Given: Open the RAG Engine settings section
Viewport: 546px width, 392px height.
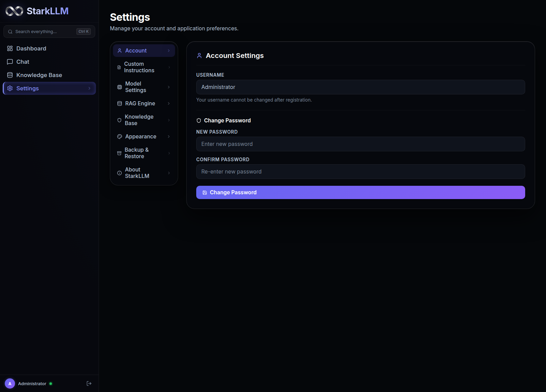Looking at the screenshot, I should [x=144, y=103].
